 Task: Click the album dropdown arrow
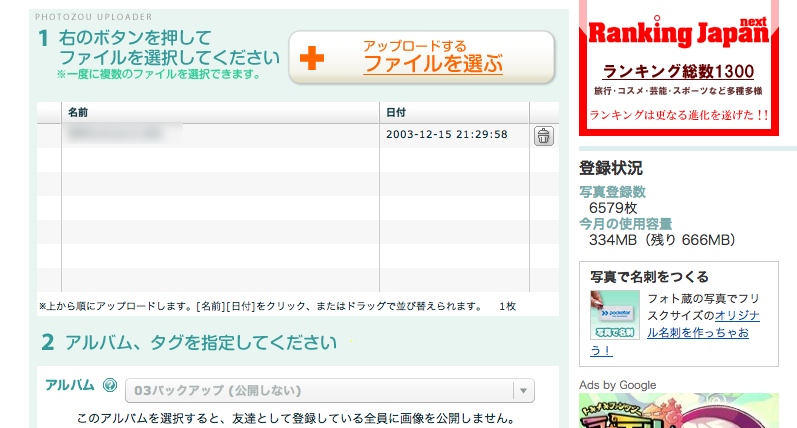click(x=524, y=391)
